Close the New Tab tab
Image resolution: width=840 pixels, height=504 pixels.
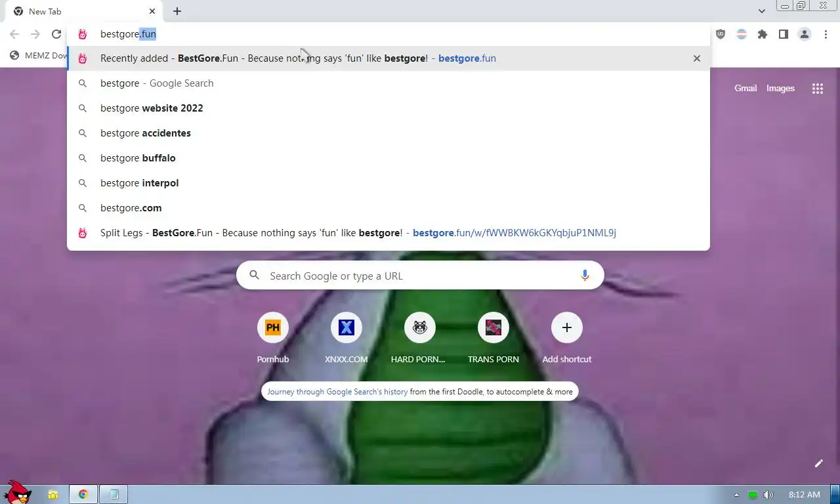pyautogui.click(x=152, y=11)
